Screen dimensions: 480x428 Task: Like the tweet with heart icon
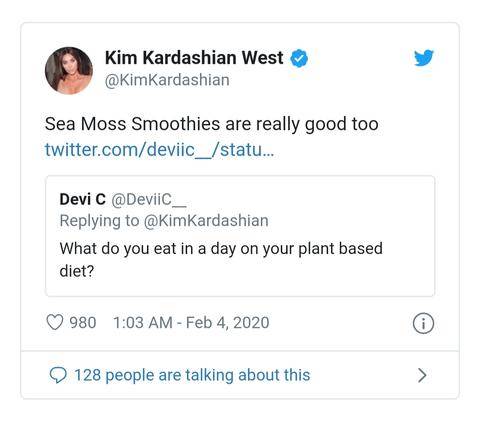coord(54,322)
